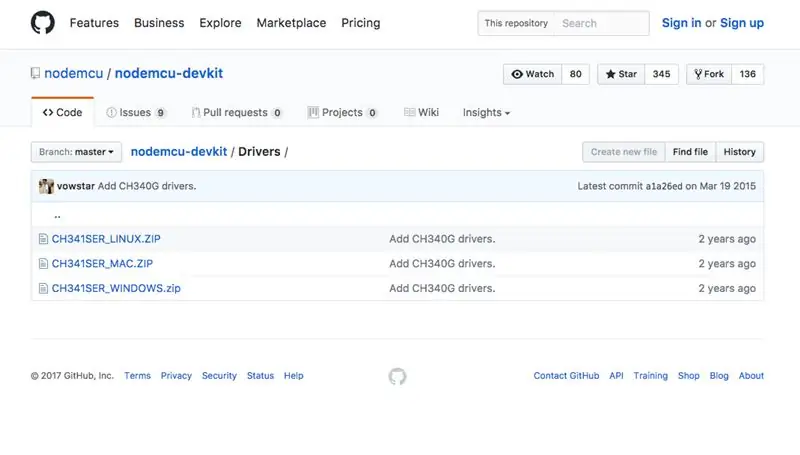Open the Issues tab

tap(136, 113)
